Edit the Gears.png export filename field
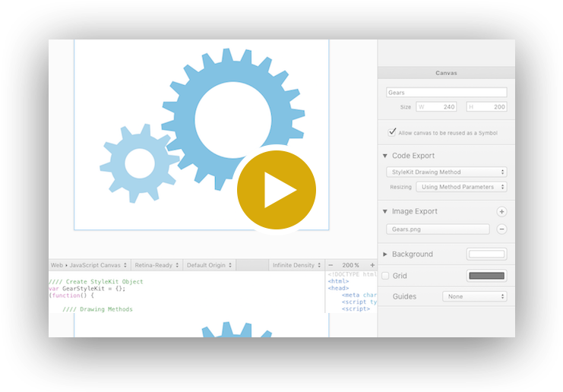Viewport: 563px width, 392px height. 438,229
